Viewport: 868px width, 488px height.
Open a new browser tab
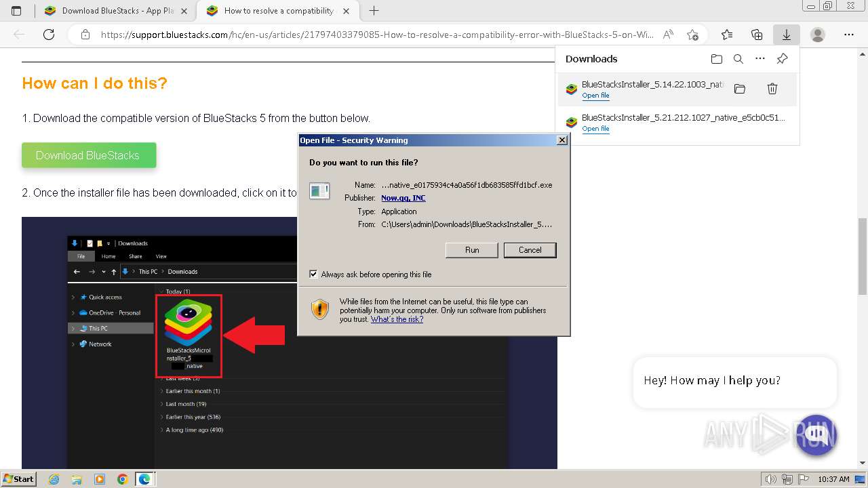pyautogui.click(x=374, y=11)
